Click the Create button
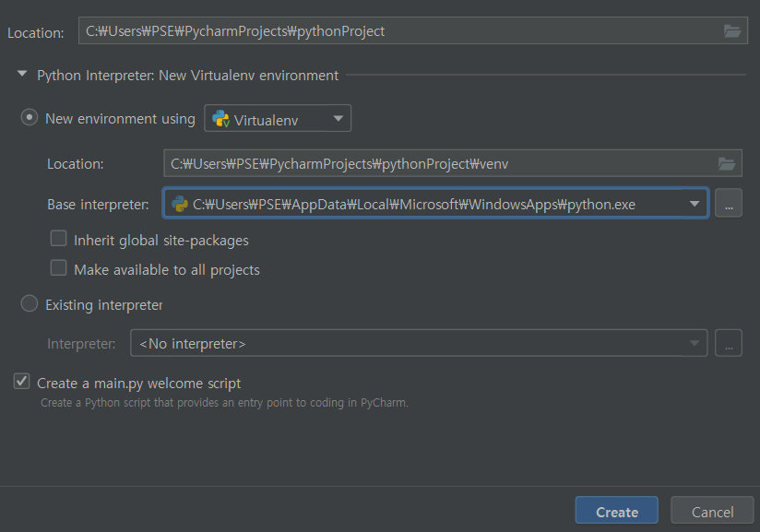This screenshot has height=532, width=760. 616,510
